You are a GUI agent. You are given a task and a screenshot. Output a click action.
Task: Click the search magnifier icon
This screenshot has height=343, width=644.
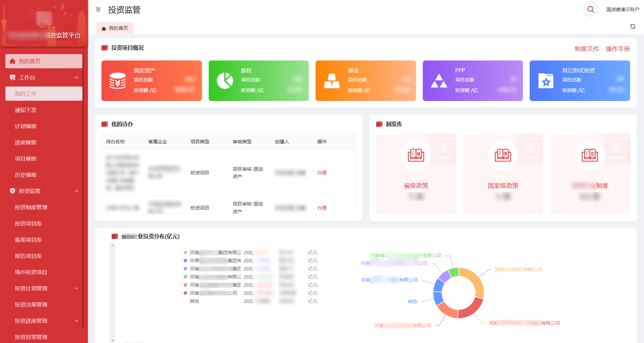(x=591, y=9)
